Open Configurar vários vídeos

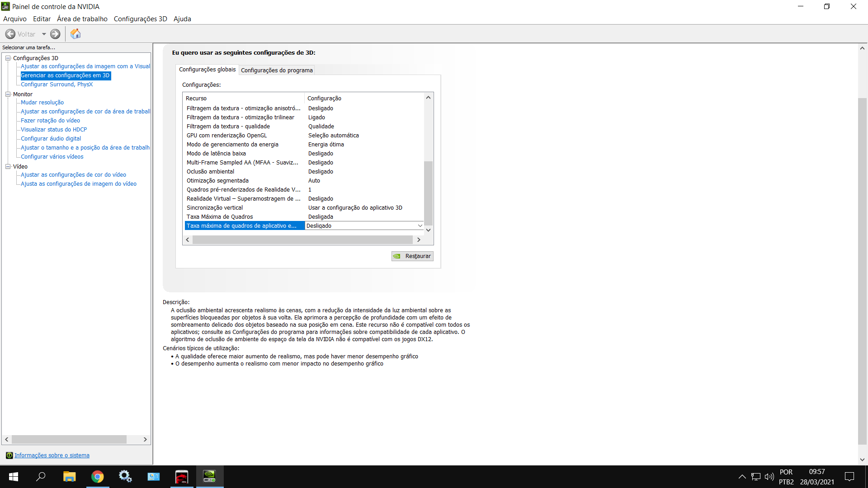(x=52, y=157)
